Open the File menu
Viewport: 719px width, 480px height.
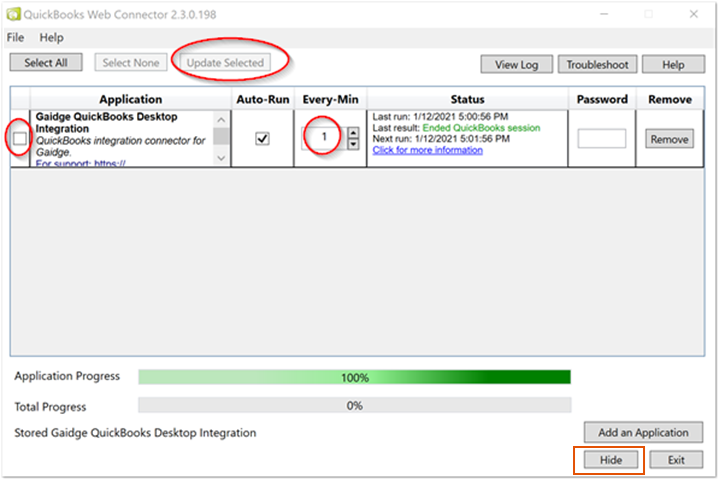(16, 38)
